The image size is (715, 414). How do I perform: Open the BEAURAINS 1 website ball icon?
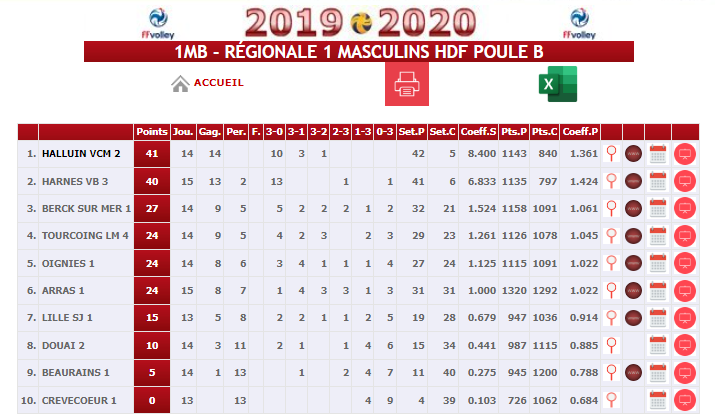[x=633, y=373]
